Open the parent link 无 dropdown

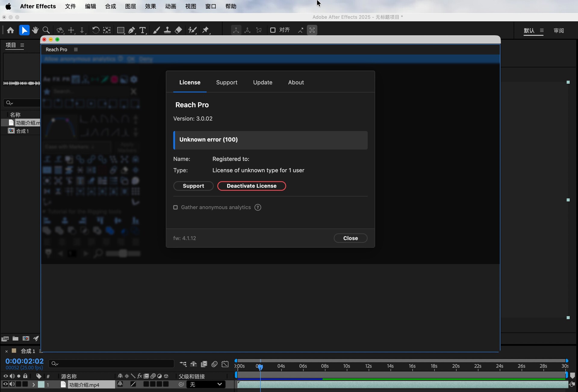tap(206, 384)
